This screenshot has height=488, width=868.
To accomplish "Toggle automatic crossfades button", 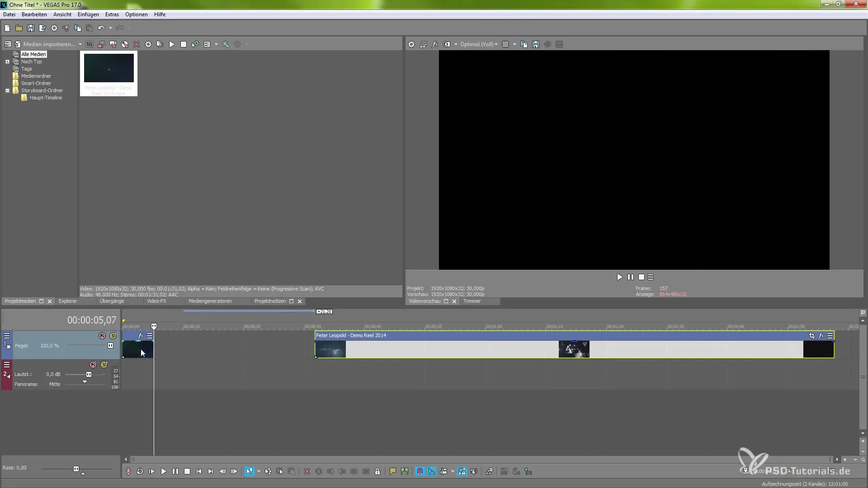I will coord(432,471).
